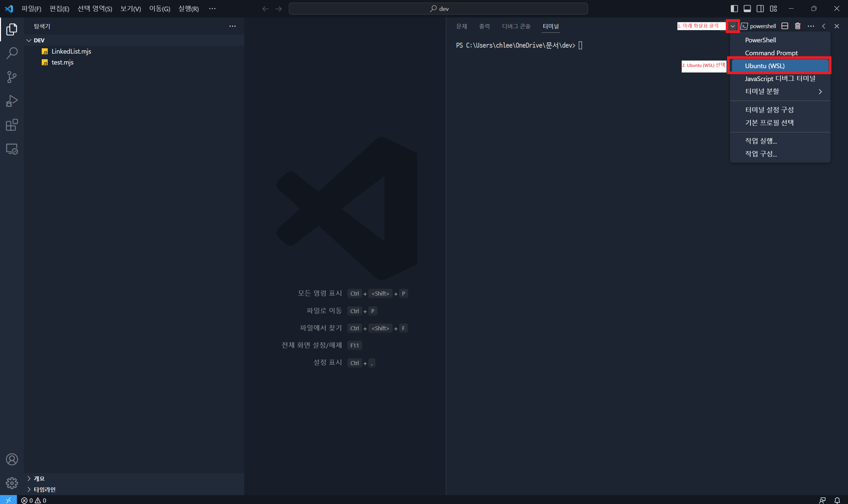Toggle the bottom panel layout button
Viewport: 848px width, 504px height.
(747, 9)
